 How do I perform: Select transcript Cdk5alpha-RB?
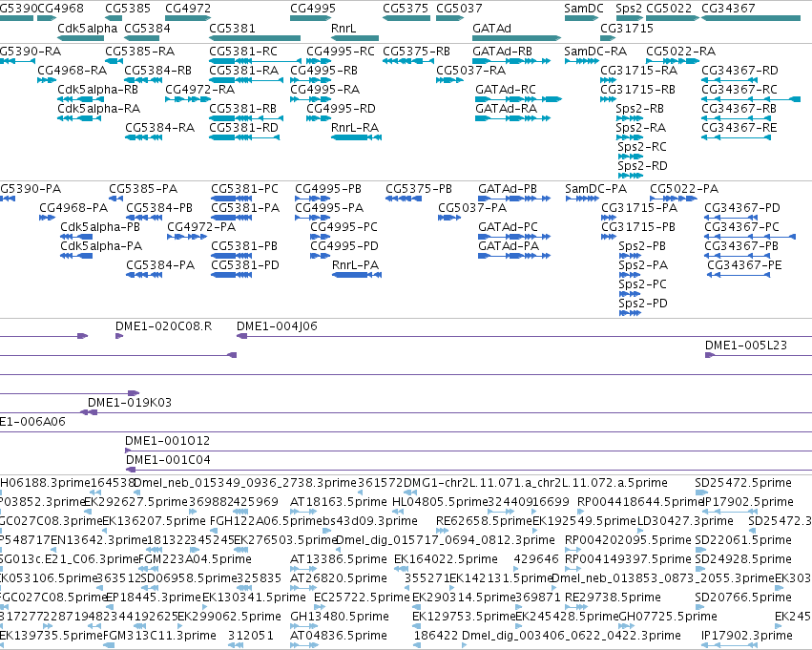[81, 99]
